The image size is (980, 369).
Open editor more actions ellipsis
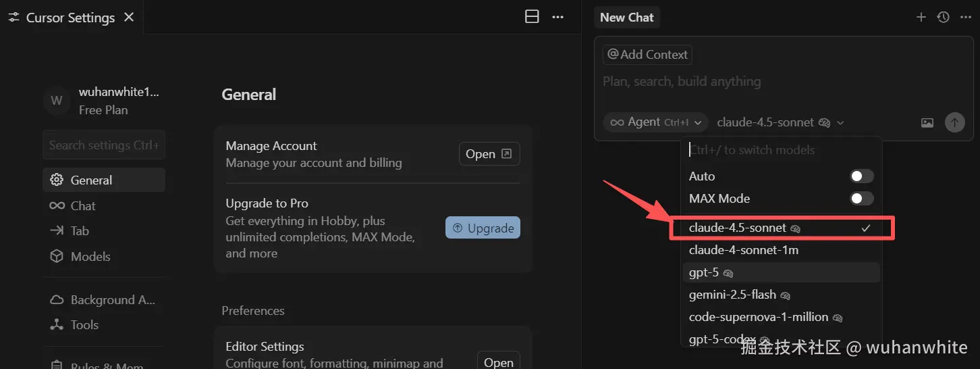(557, 17)
